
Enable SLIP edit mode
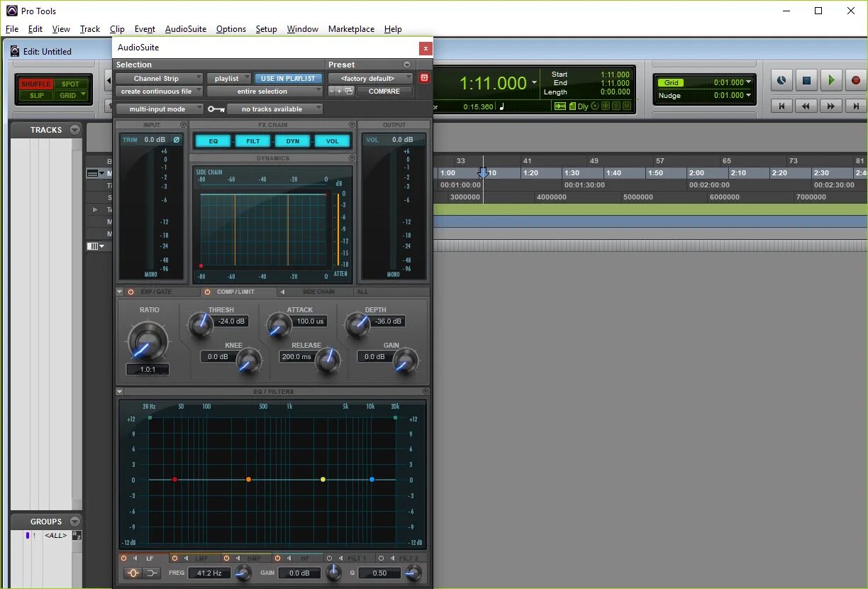click(x=36, y=95)
